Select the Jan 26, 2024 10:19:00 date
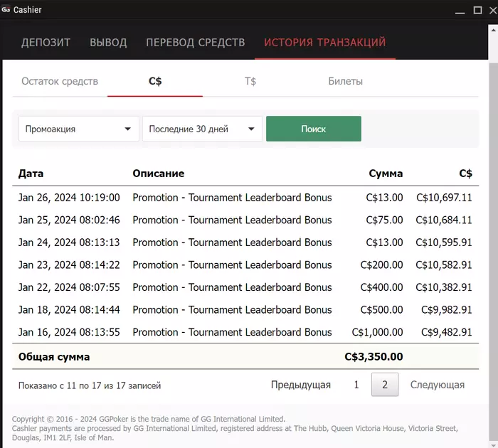Viewport: 498px width, 448px height. tap(69, 198)
